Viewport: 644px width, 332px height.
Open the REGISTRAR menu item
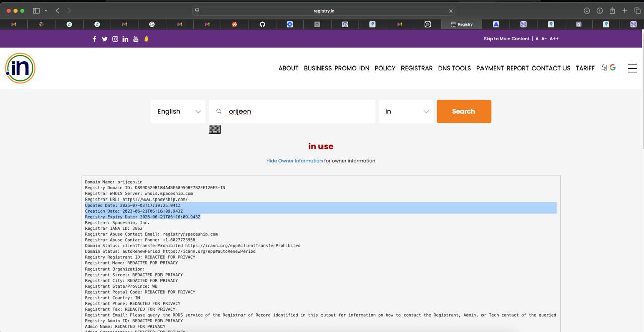click(417, 68)
